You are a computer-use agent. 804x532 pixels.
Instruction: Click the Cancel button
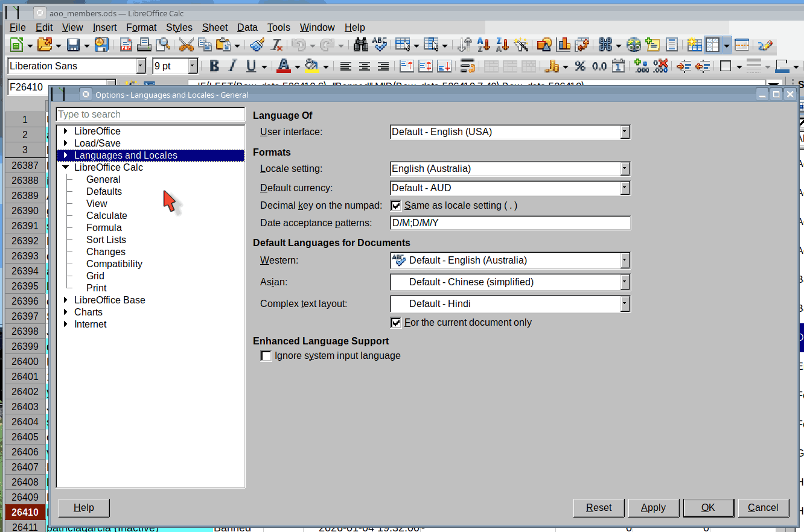coord(763,508)
